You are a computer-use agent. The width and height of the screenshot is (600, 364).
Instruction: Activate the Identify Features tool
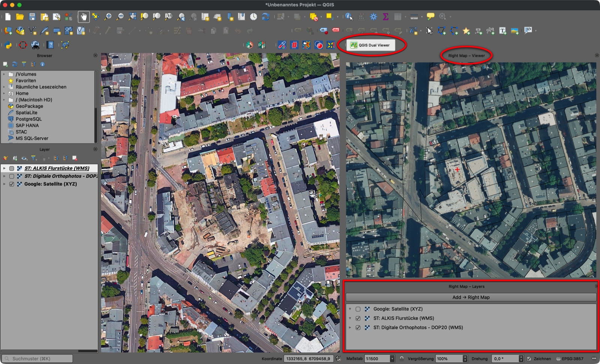click(x=349, y=16)
